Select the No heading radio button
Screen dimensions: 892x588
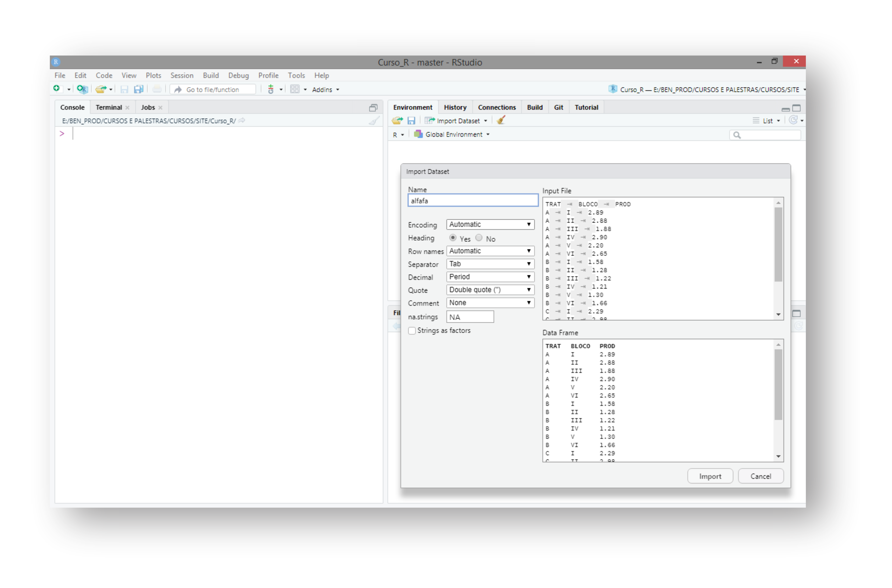(479, 238)
